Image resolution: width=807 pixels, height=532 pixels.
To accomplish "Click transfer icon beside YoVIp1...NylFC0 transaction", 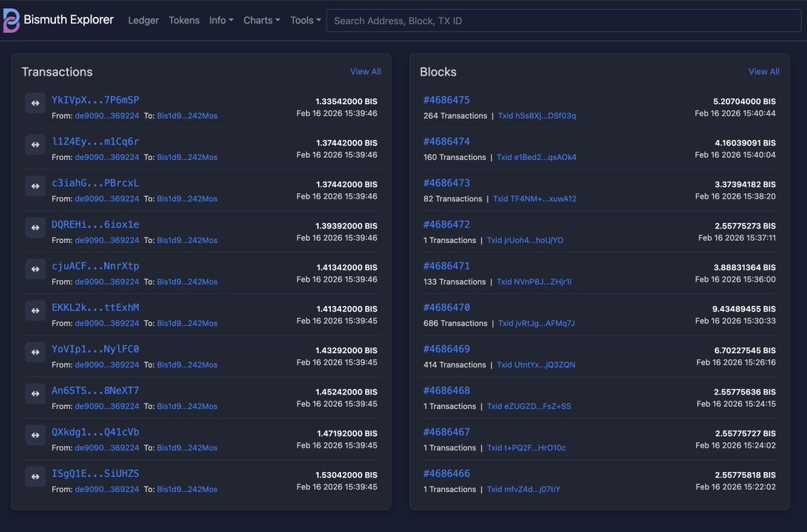I will 35,352.
